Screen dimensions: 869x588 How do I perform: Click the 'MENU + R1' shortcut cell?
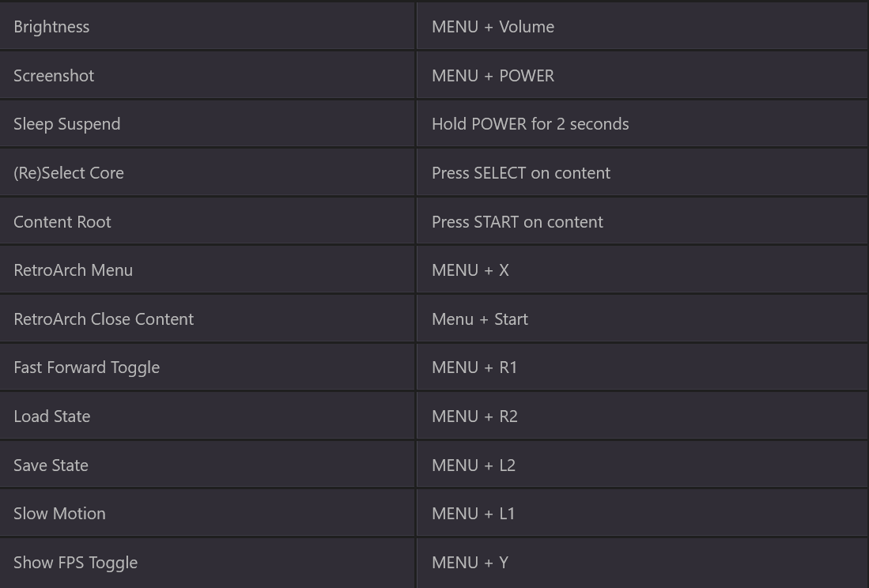point(474,367)
